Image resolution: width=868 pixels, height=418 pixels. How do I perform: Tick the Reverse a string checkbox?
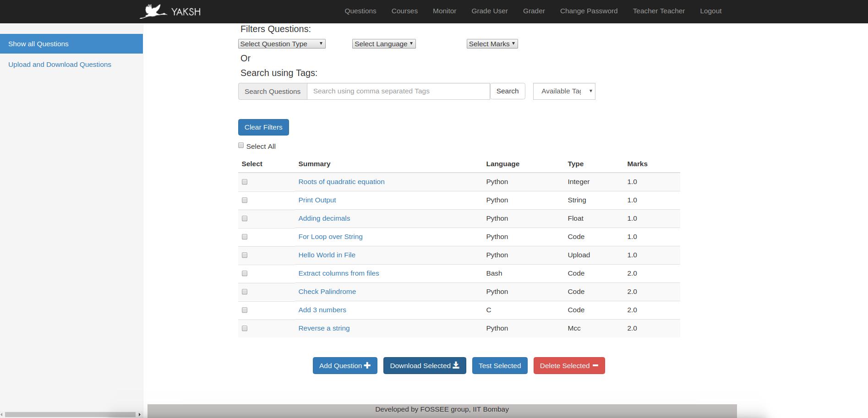tap(245, 328)
